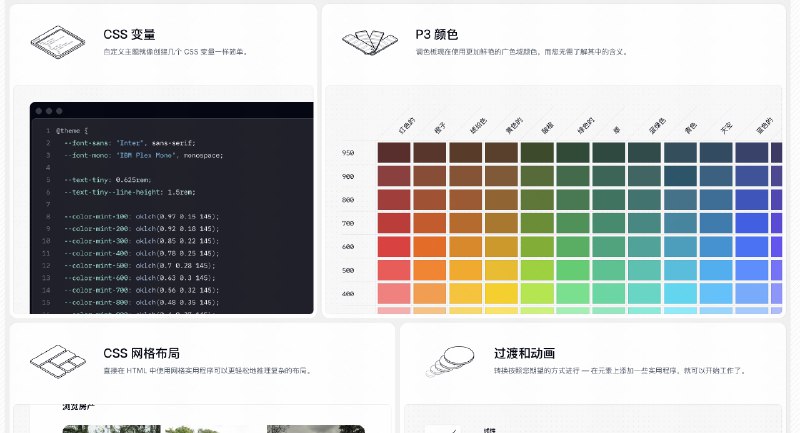Pick the sky 500 color swatch
This screenshot has width=800, height=433.
point(716,270)
